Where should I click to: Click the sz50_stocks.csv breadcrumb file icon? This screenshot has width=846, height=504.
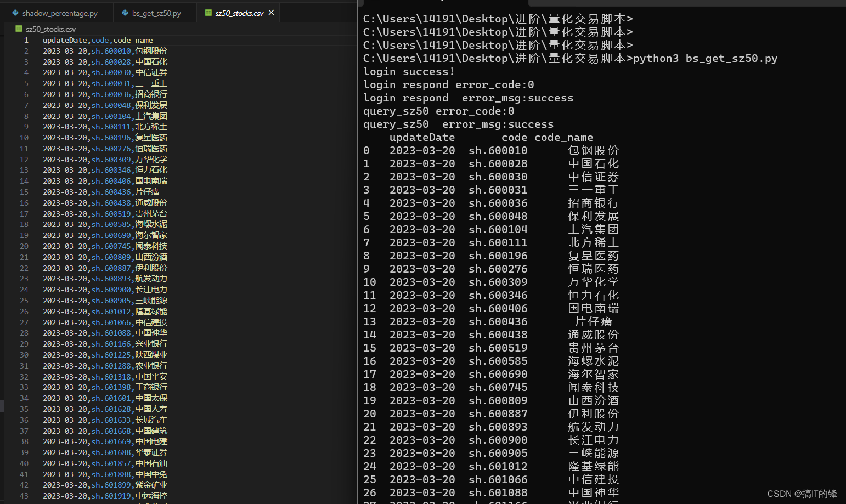(19, 29)
